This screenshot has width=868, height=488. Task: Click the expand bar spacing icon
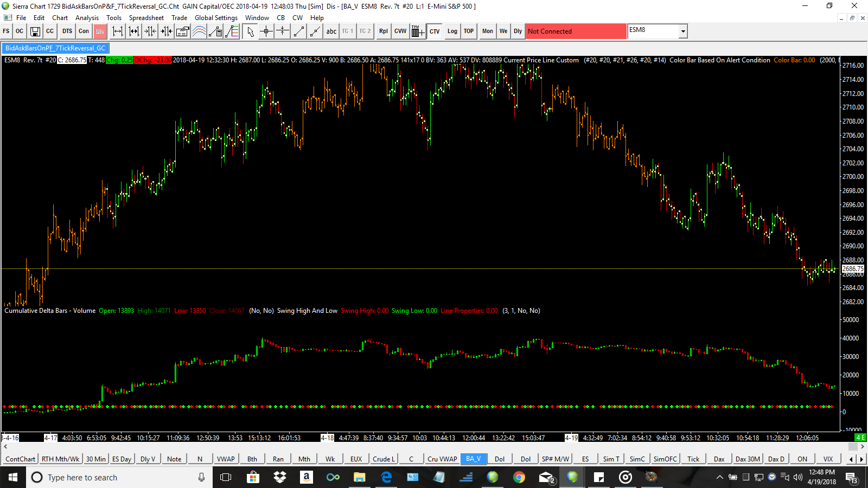pos(118,31)
